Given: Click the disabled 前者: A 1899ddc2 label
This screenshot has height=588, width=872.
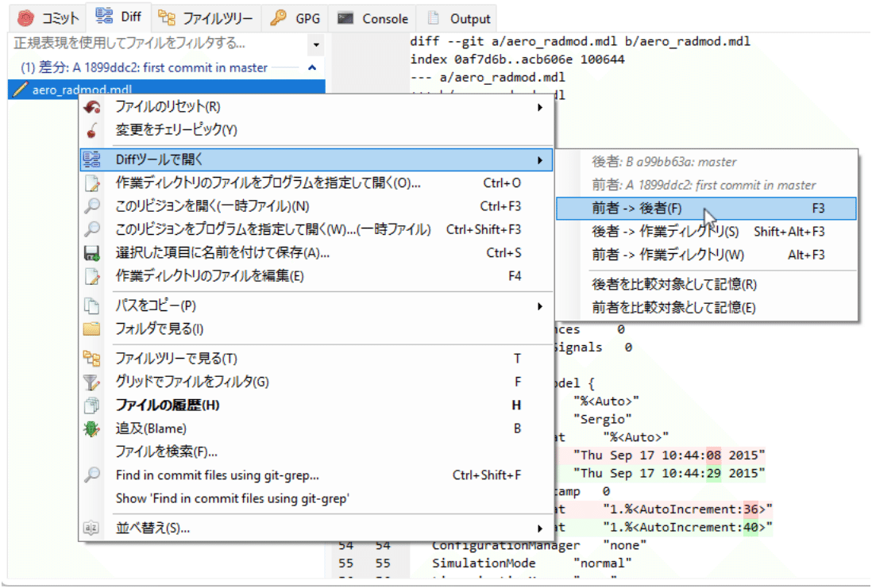Looking at the screenshot, I should click(704, 185).
